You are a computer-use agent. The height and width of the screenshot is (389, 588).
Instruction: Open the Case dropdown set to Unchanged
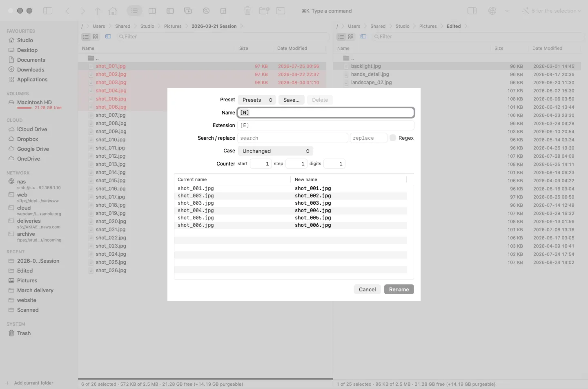(x=276, y=151)
